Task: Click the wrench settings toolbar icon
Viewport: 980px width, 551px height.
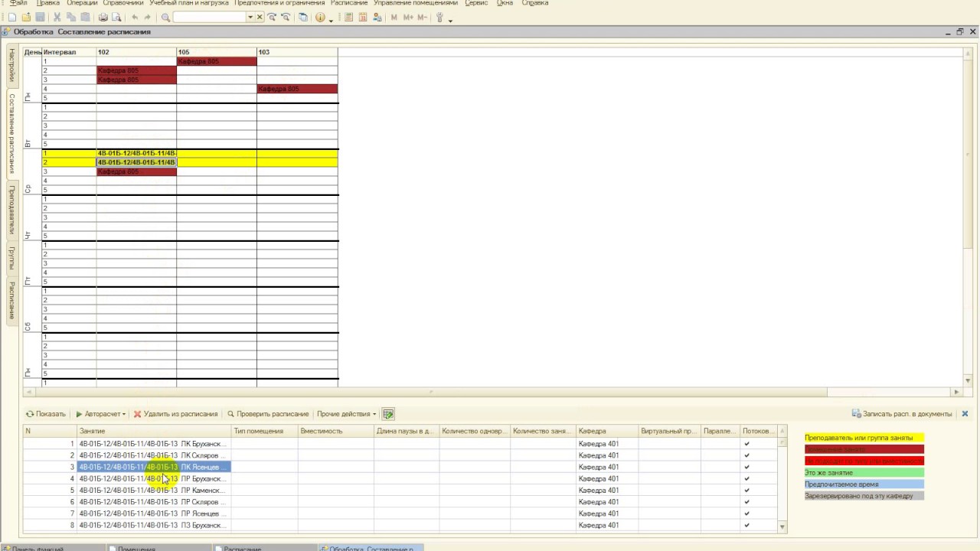Action: coord(440,18)
